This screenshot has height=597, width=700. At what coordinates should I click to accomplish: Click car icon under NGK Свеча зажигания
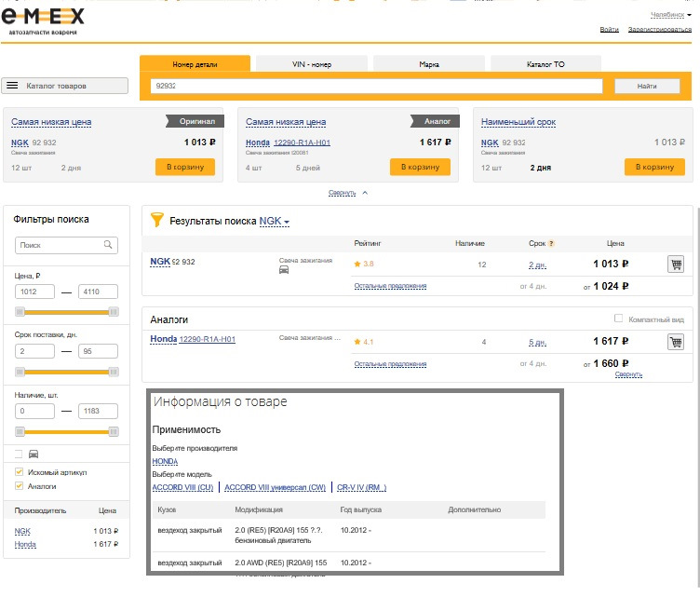click(284, 270)
